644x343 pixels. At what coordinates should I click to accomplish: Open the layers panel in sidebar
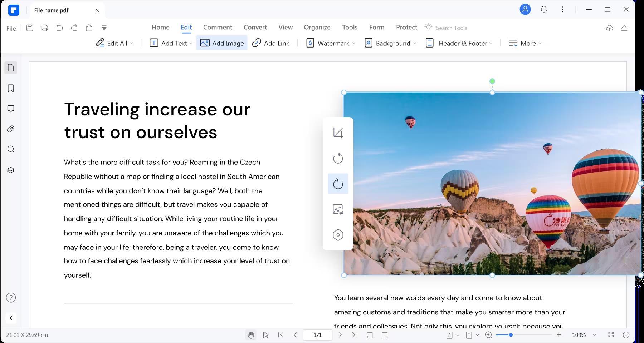11,170
